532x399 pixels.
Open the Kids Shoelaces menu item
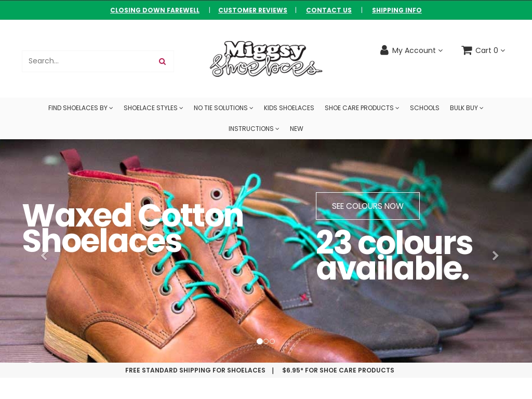click(x=289, y=108)
